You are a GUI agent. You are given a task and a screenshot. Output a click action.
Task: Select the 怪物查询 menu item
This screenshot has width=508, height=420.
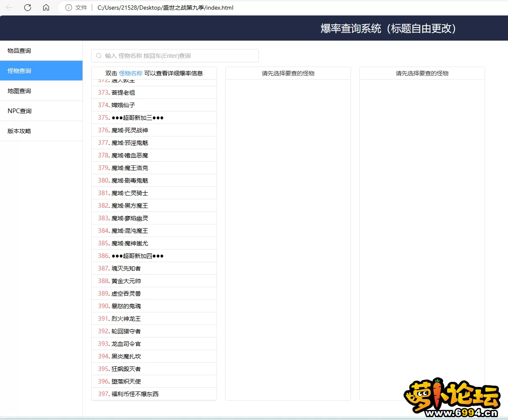pos(41,71)
